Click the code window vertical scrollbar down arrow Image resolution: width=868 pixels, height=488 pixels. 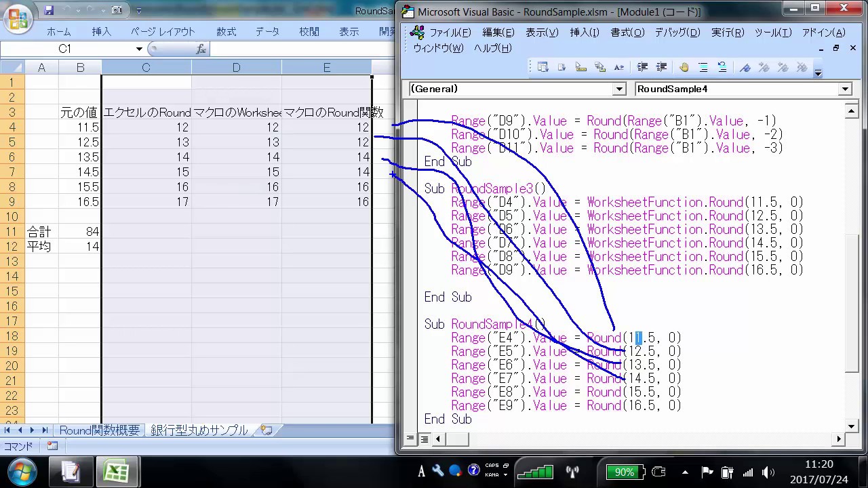point(852,426)
